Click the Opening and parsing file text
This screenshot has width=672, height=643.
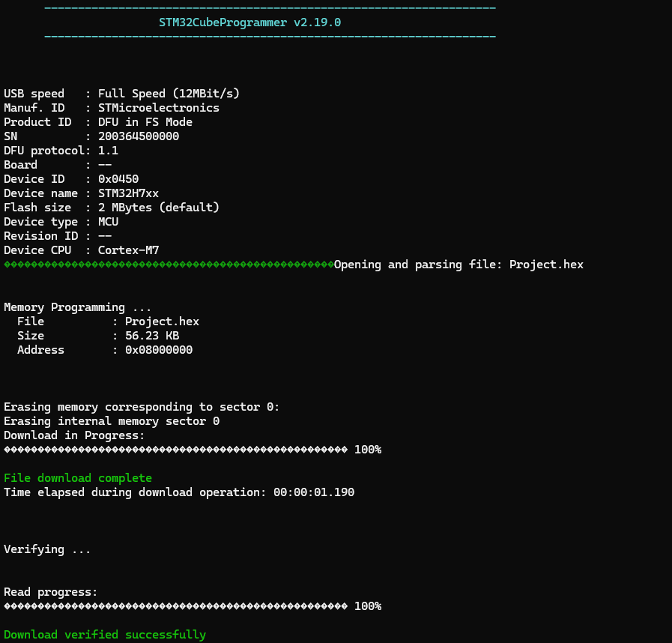(x=458, y=265)
